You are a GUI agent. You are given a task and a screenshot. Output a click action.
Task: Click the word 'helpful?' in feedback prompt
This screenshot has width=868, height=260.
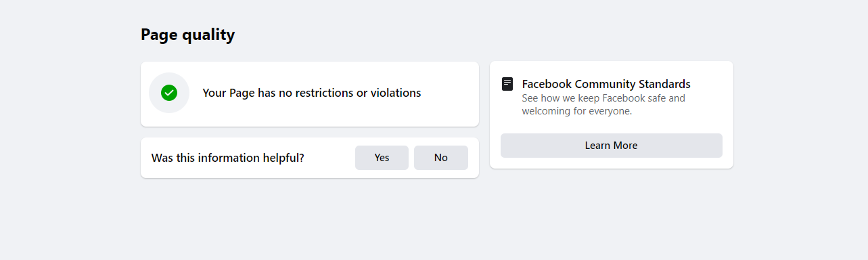click(x=283, y=158)
